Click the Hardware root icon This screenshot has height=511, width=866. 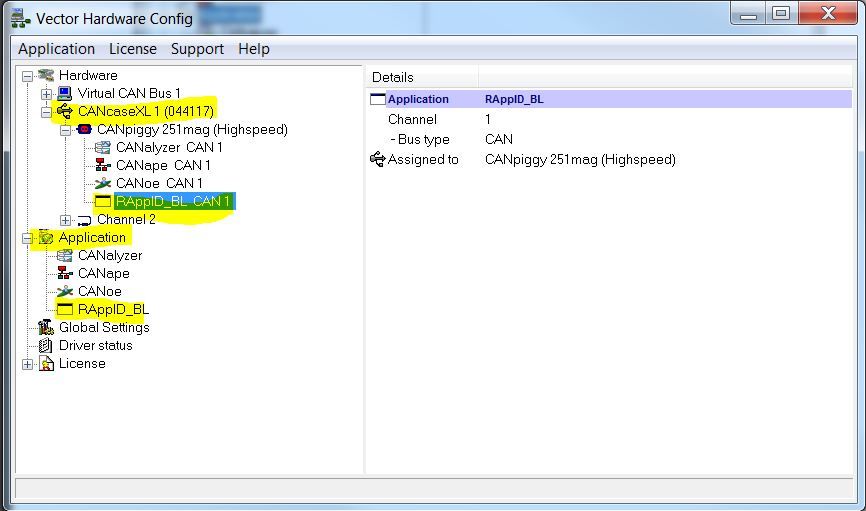tap(46, 75)
